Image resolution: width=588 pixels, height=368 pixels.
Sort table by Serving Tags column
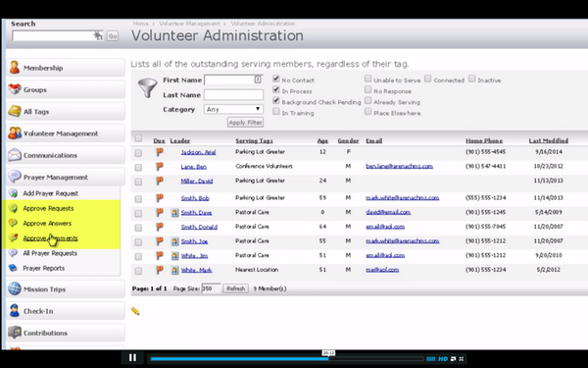pos(254,140)
